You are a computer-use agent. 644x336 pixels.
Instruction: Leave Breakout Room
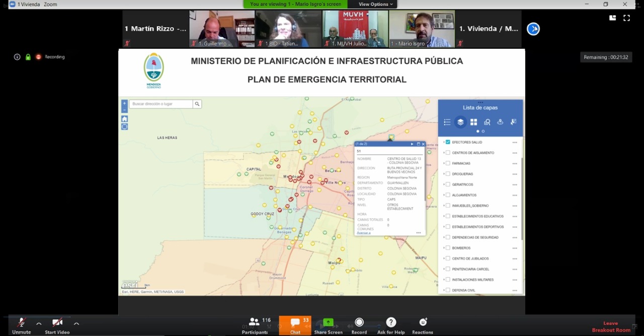[x=611, y=327]
